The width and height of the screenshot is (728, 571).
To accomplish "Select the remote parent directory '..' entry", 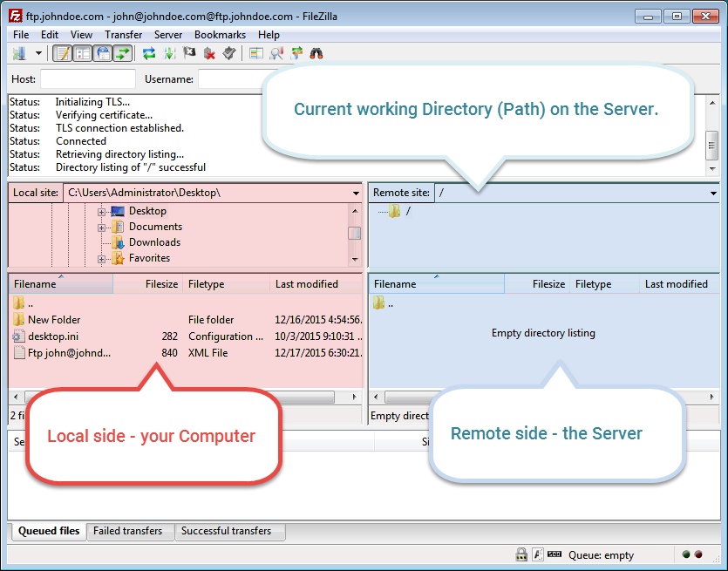I will [x=545, y=304].
